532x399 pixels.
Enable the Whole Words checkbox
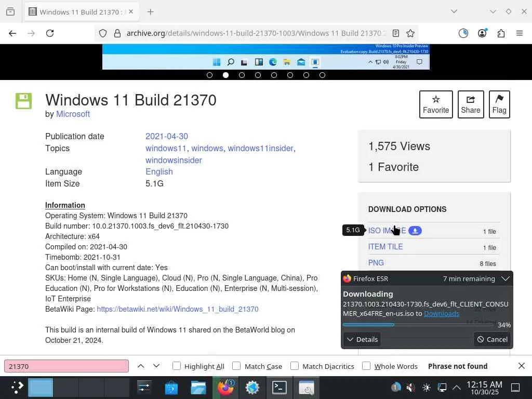(366, 366)
